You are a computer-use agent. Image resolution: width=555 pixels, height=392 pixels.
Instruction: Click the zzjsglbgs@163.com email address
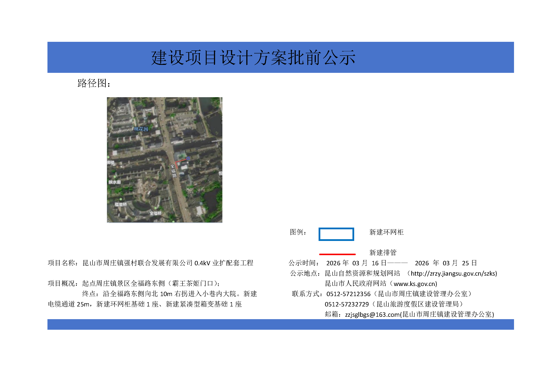[372, 315]
